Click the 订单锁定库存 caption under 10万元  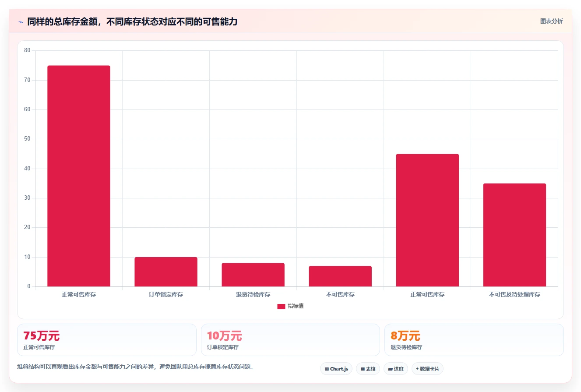point(223,347)
